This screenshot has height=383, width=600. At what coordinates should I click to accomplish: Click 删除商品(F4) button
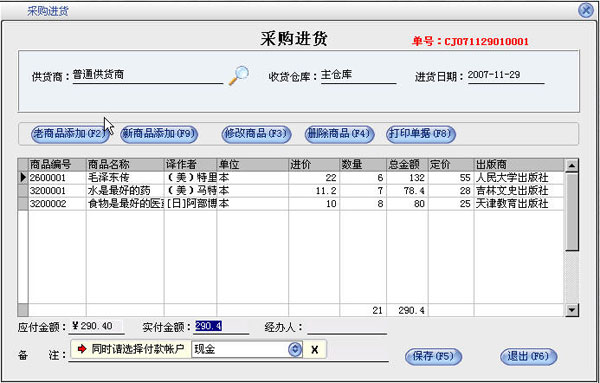(x=339, y=134)
